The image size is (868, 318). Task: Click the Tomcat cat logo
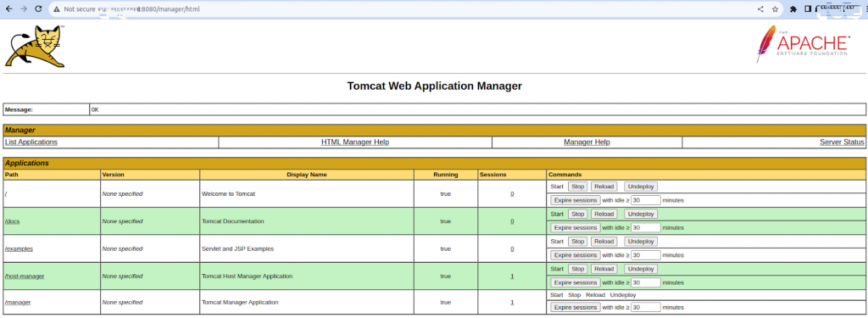35,46
